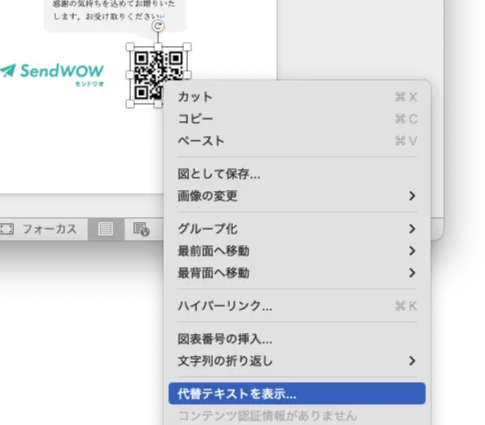
Task: Choose カット from the context menu
Action: [x=297, y=97]
